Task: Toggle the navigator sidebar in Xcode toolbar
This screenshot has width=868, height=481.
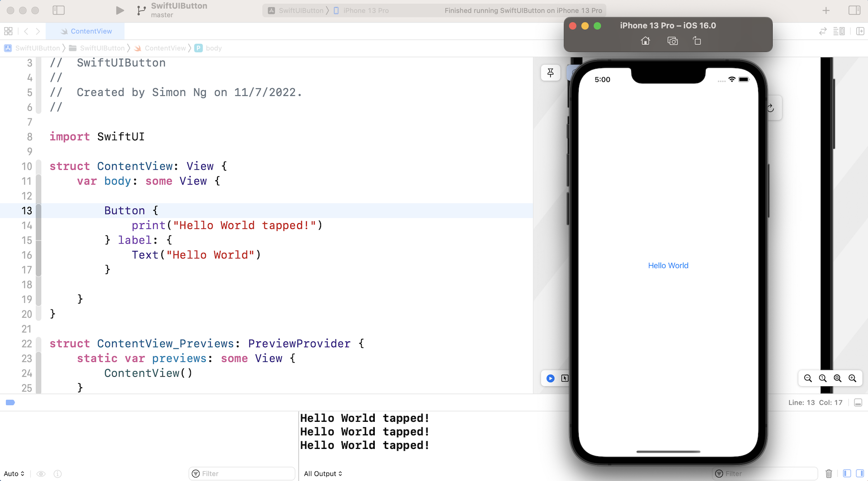Action: point(59,10)
